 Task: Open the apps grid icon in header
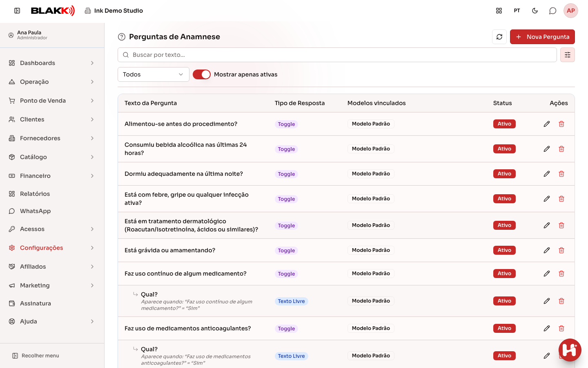499,11
